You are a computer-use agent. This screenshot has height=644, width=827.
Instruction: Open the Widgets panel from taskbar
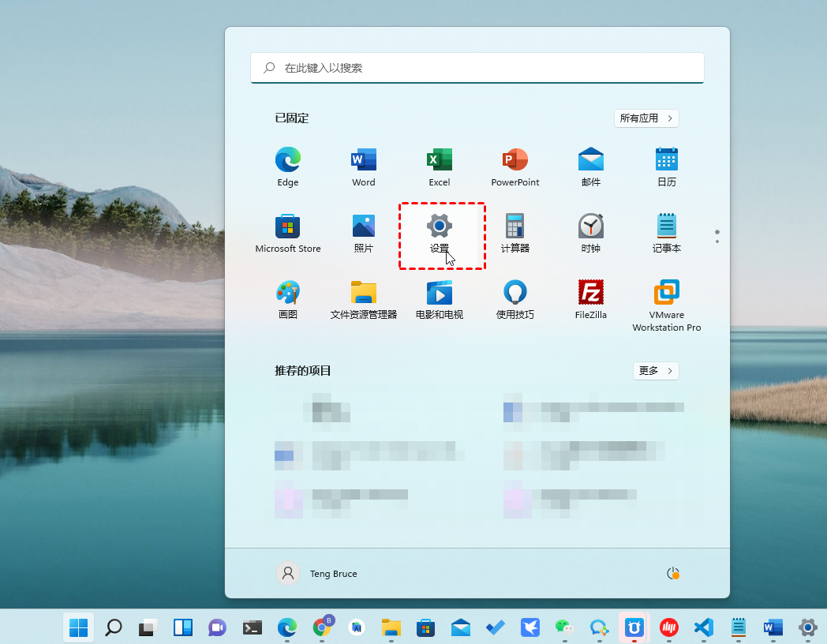pos(183,627)
